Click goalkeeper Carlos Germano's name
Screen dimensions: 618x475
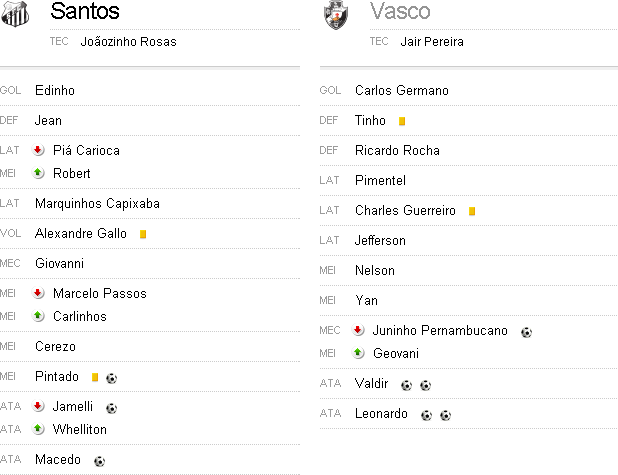401,90
